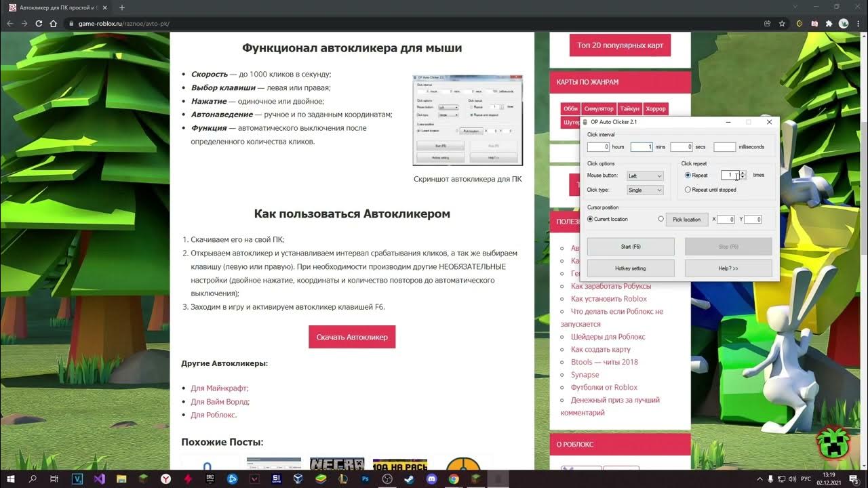Open the Тайкун genre tag
This screenshot has height=488, width=868.
click(x=629, y=108)
